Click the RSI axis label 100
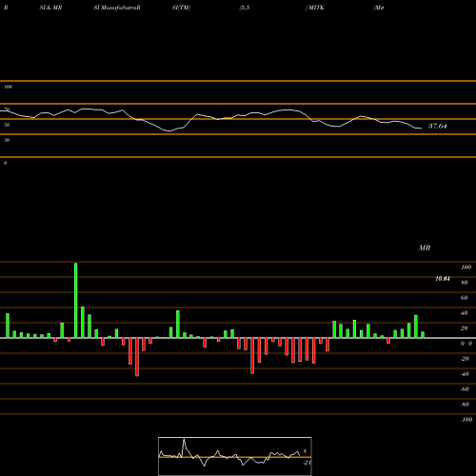Image resolution: width=476 pixels, height=476 pixels. point(8,87)
